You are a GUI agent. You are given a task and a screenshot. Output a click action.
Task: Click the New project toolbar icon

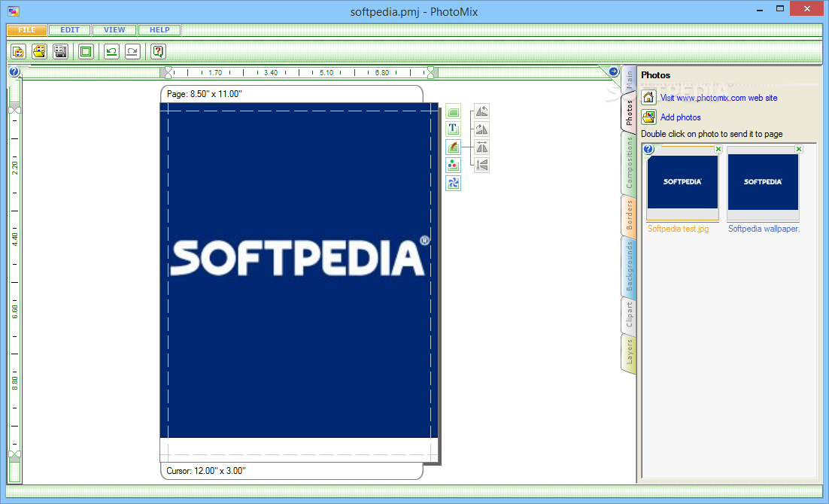pos(18,51)
